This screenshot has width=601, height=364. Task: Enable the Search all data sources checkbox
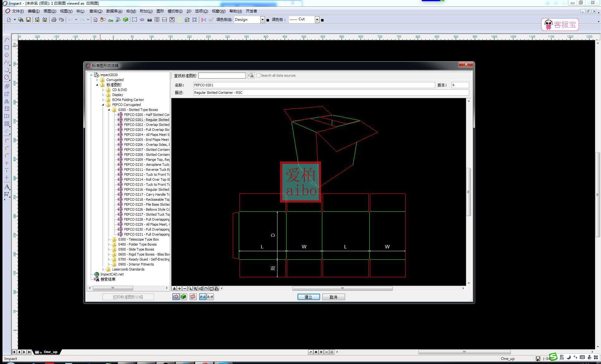[258, 75]
